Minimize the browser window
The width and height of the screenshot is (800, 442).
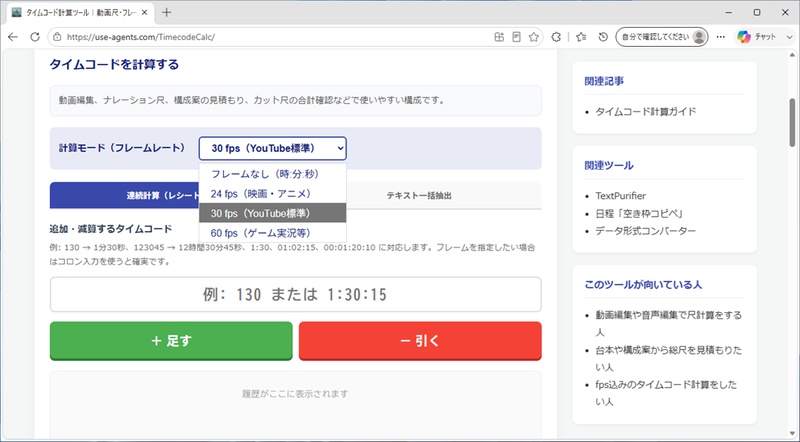[729, 13]
